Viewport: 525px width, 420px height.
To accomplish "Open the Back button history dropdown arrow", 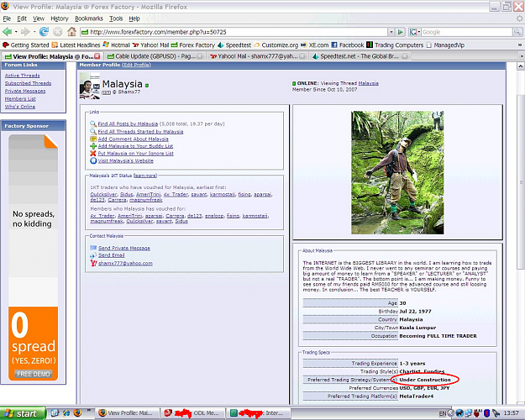I will (16, 32).
